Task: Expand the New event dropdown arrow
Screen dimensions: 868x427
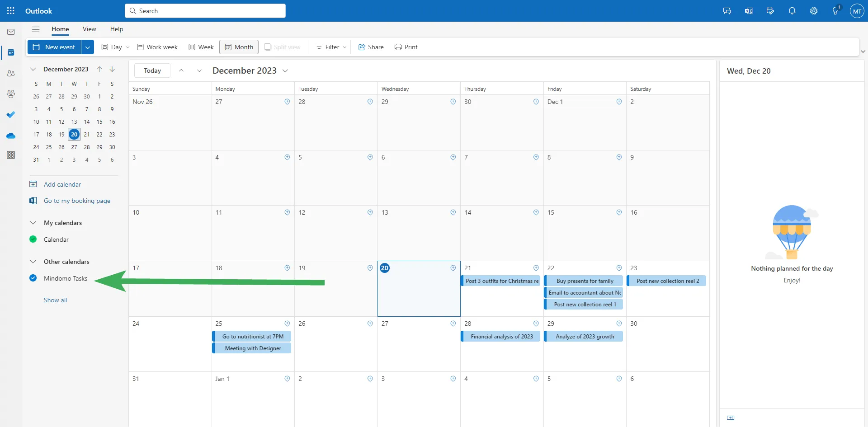Action: tap(88, 47)
